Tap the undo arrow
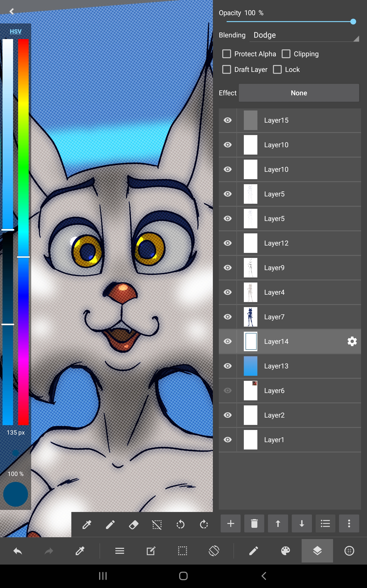Screen dimensions: 367x588 coord(17,551)
